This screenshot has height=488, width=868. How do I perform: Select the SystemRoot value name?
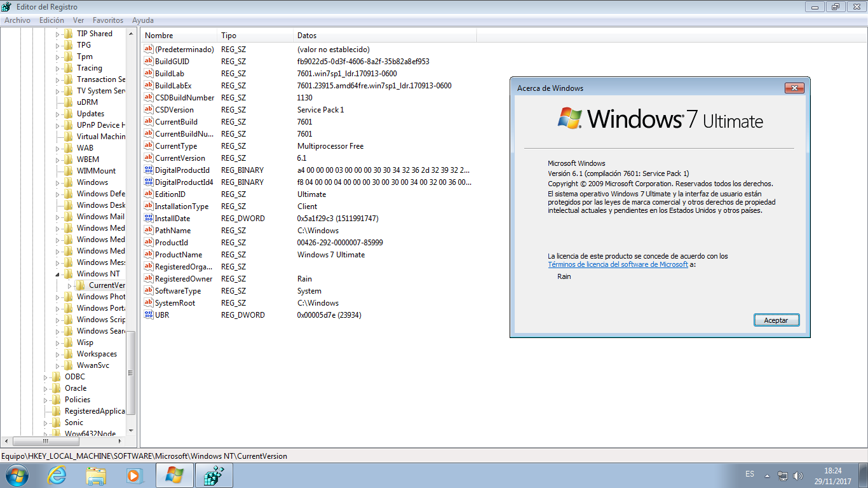pos(175,303)
